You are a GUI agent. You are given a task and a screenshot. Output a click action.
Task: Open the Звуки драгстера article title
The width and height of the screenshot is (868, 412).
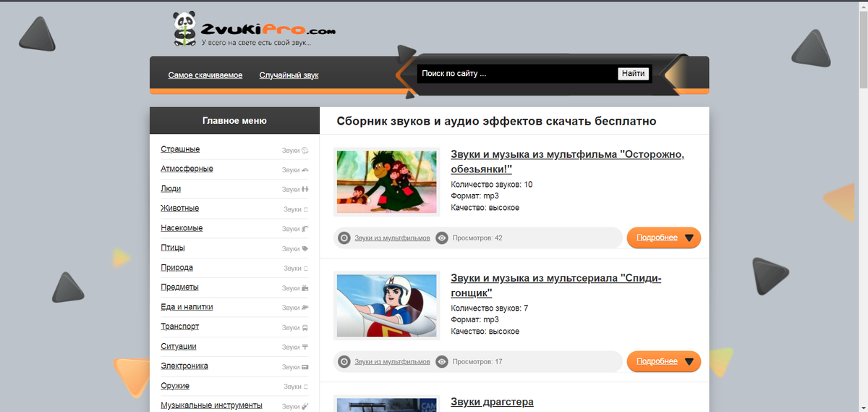click(x=492, y=402)
